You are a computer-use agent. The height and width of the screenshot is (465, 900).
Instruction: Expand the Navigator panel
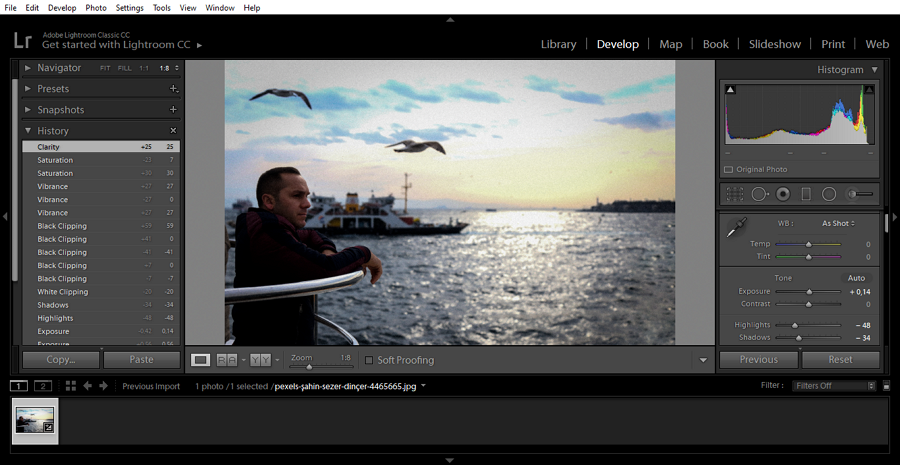(x=28, y=68)
